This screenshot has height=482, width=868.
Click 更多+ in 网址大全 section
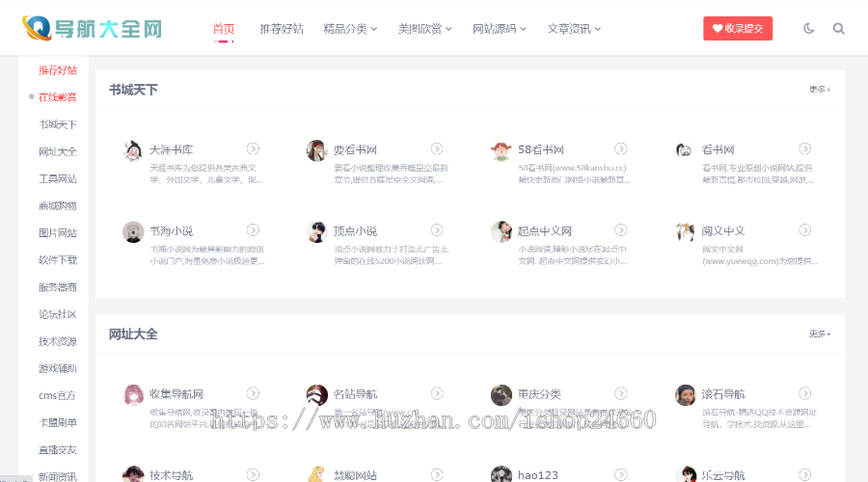pyautogui.click(x=820, y=334)
